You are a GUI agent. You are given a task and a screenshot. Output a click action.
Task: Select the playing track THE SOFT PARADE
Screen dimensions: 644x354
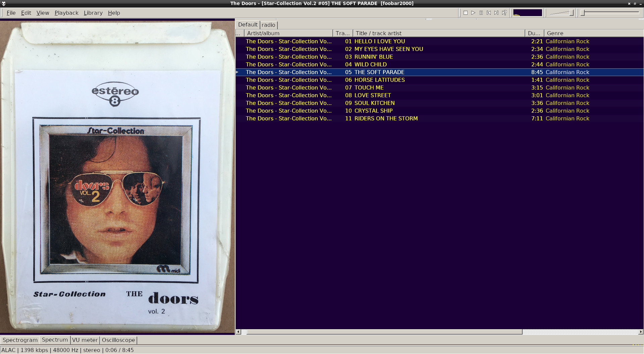pyautogui.click(x=439, y=72)
